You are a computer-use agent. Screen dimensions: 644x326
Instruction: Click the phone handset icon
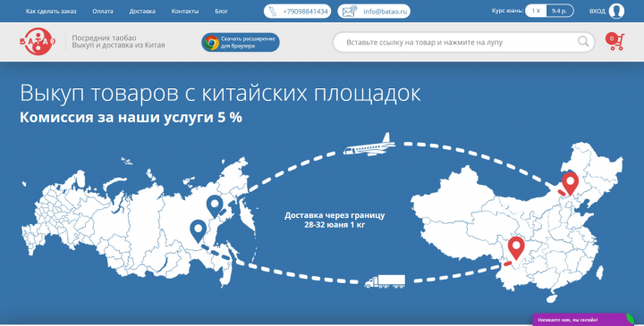point(273,11)
